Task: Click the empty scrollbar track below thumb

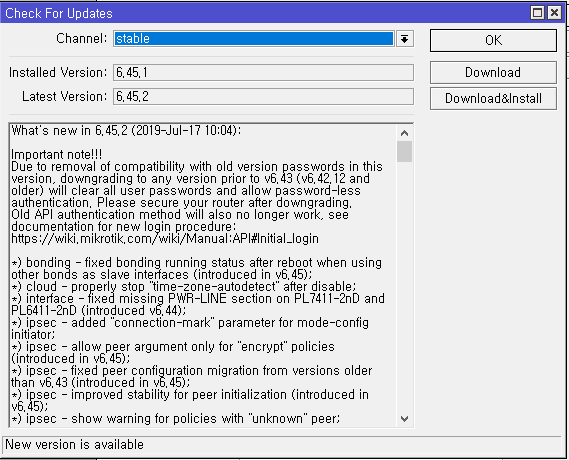Action: click(x=404, y=287)
